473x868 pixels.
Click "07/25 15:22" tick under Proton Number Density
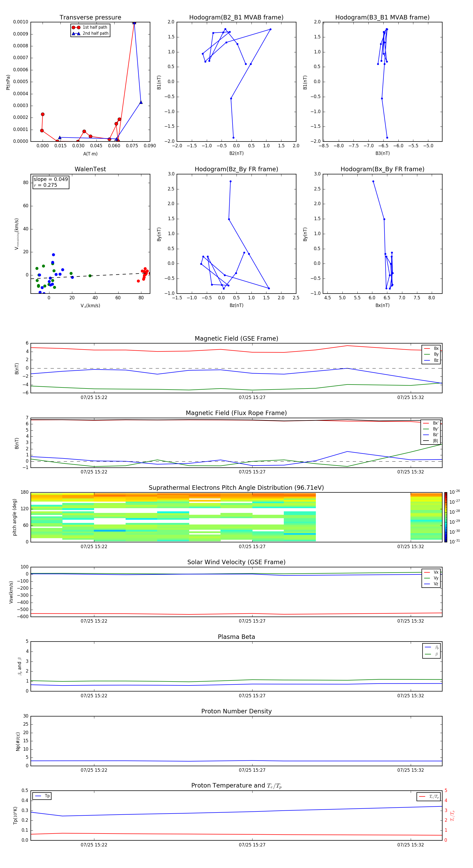[94, 770]
